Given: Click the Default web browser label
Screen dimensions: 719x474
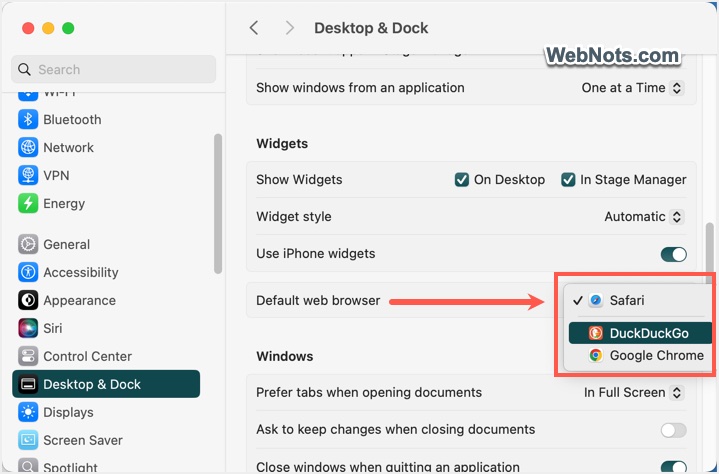Looking at the screenshot, I should tap(318, 300).
